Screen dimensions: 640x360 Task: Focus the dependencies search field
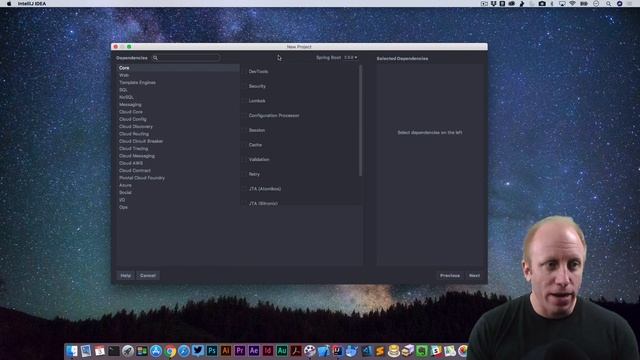click(x=186, y=58)
